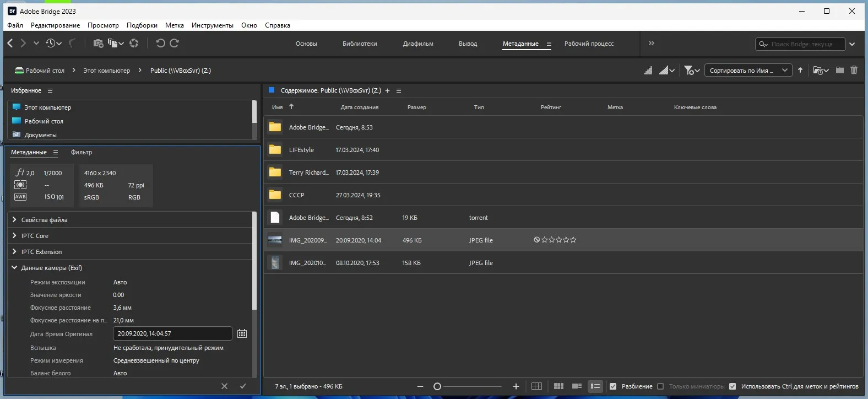Screen dimensions: 868x399
Task: Open the Инструменты menu
Action: (213, 25)
